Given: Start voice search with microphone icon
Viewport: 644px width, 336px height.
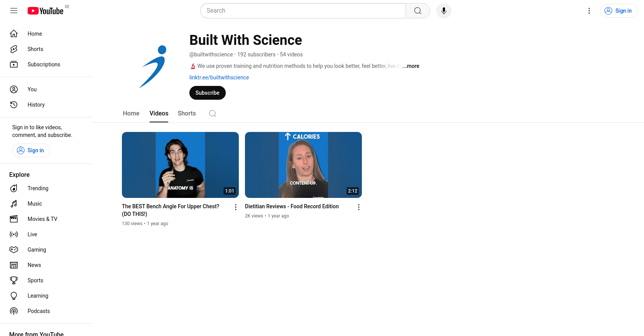Looking at the screenshot, I should (x=444, y=11).
